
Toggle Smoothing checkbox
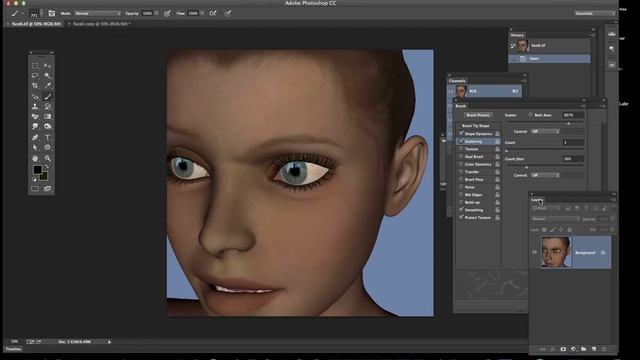pyautogui.click(x=461, y=210)
